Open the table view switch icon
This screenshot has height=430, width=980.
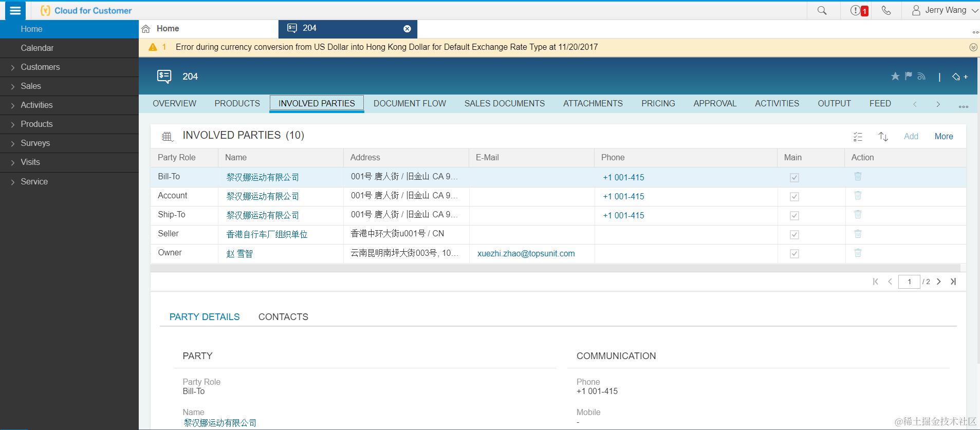(167, 136)
